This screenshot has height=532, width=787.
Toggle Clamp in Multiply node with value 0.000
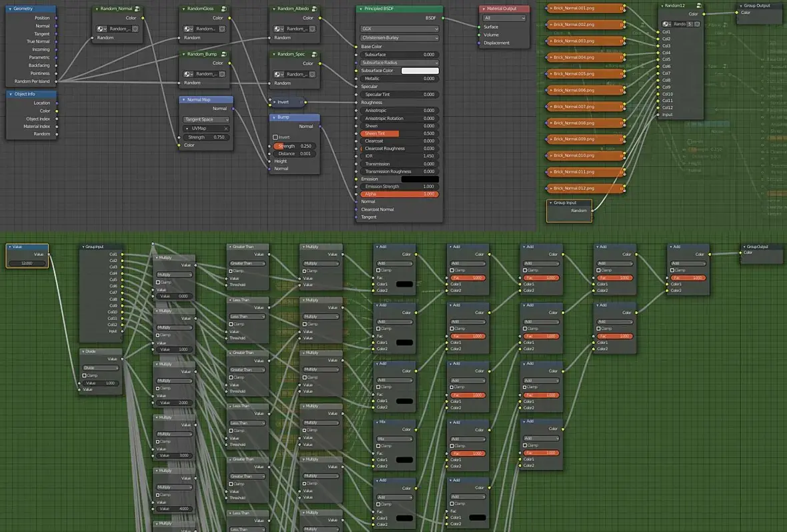[x=158, y=282]
